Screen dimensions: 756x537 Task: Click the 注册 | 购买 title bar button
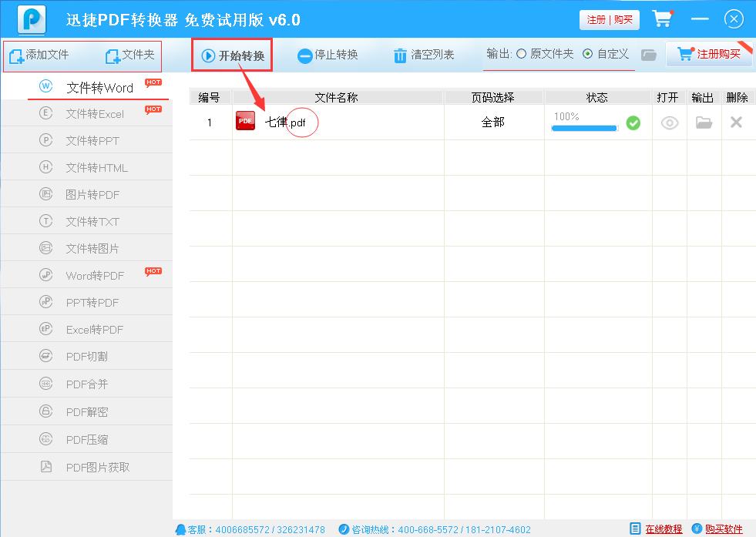coord(610,20)
